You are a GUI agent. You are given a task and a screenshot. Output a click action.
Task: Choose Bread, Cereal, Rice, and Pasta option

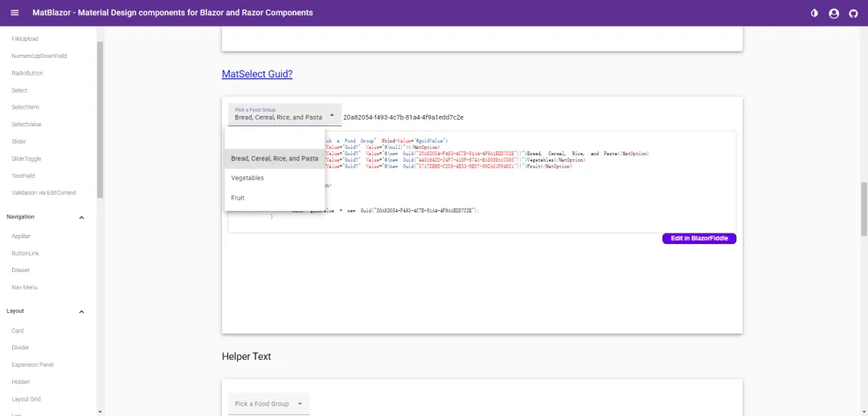(274, 159)
